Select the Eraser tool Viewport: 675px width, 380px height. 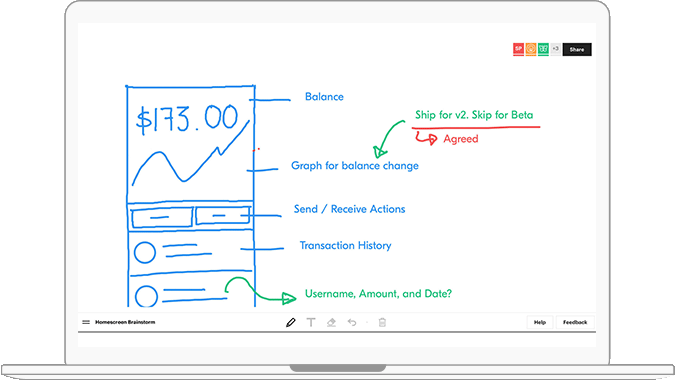(331, 322)
